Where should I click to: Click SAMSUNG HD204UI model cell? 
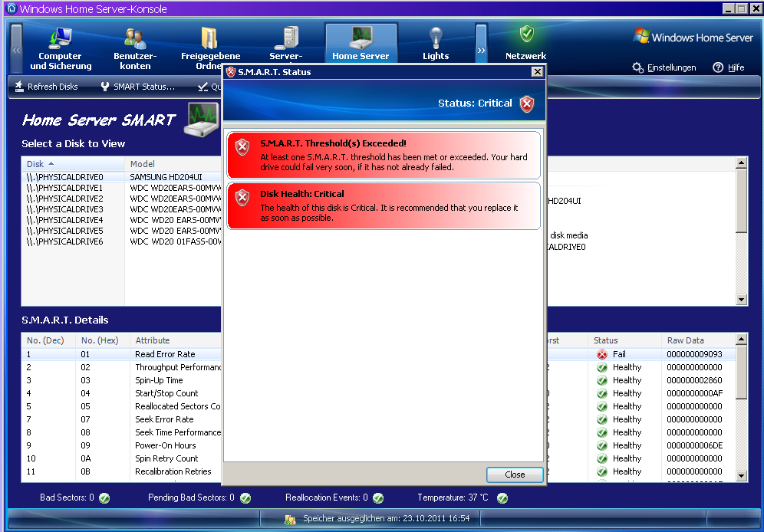point(166,177)
